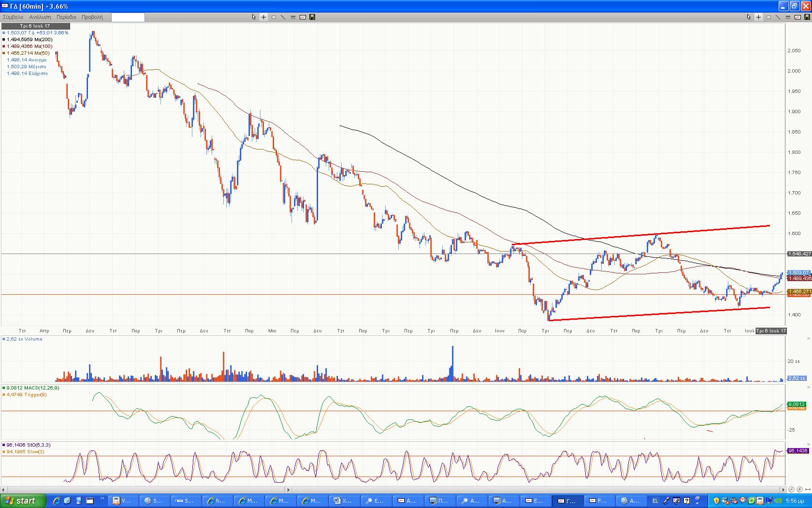
Task: Select the trend line drawing tool at right
Action: click(x=778, y=17)
